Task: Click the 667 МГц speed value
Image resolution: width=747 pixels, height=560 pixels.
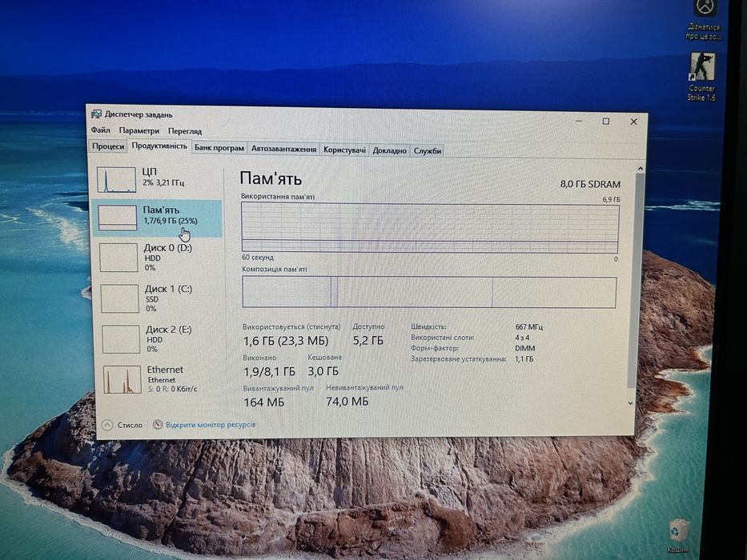Action: pos(528,326)
